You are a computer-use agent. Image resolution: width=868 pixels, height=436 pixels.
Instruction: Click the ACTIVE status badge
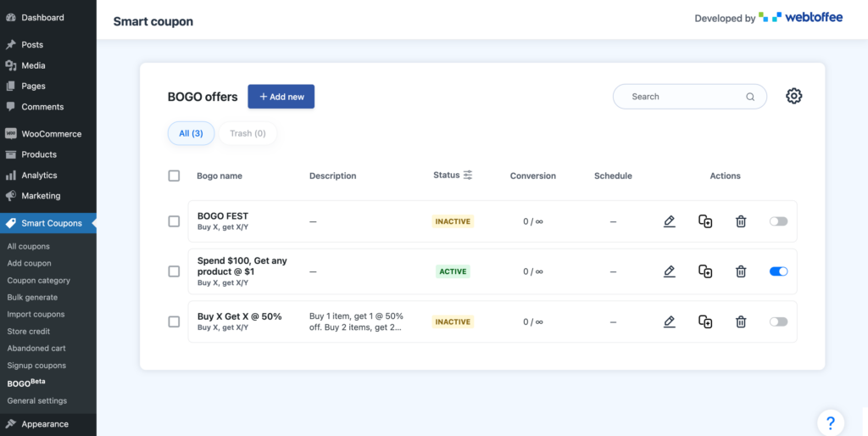453,271
